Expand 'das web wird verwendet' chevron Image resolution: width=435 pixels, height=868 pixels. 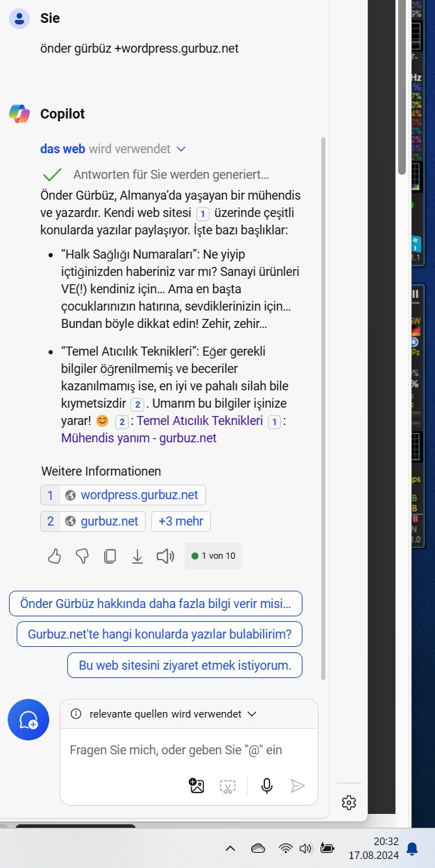point(181,149)
